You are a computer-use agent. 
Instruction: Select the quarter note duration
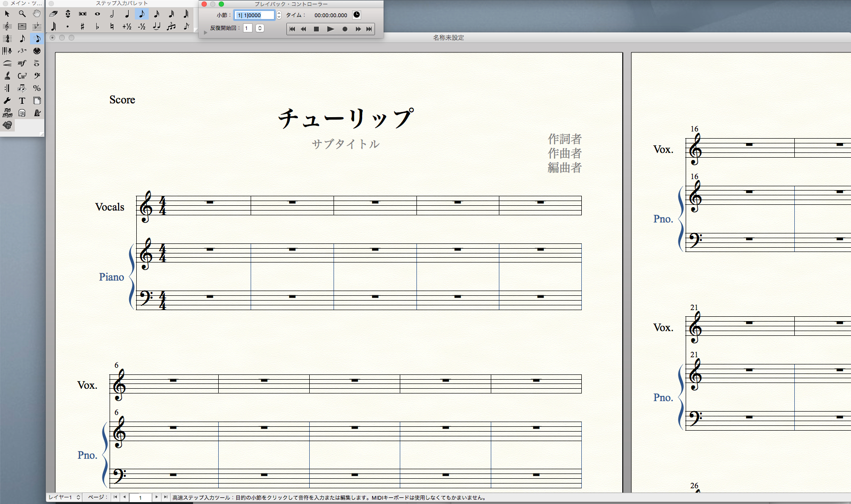pos(127,14)
